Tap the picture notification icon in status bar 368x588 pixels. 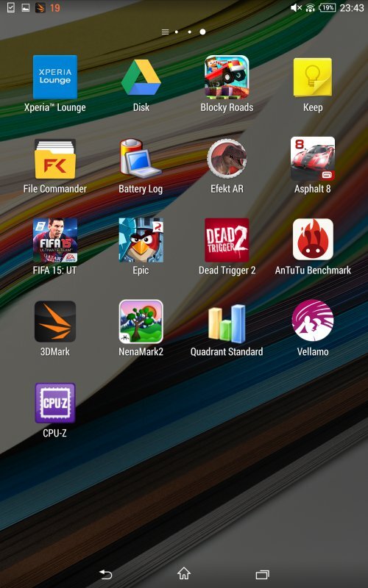point(26,7)
